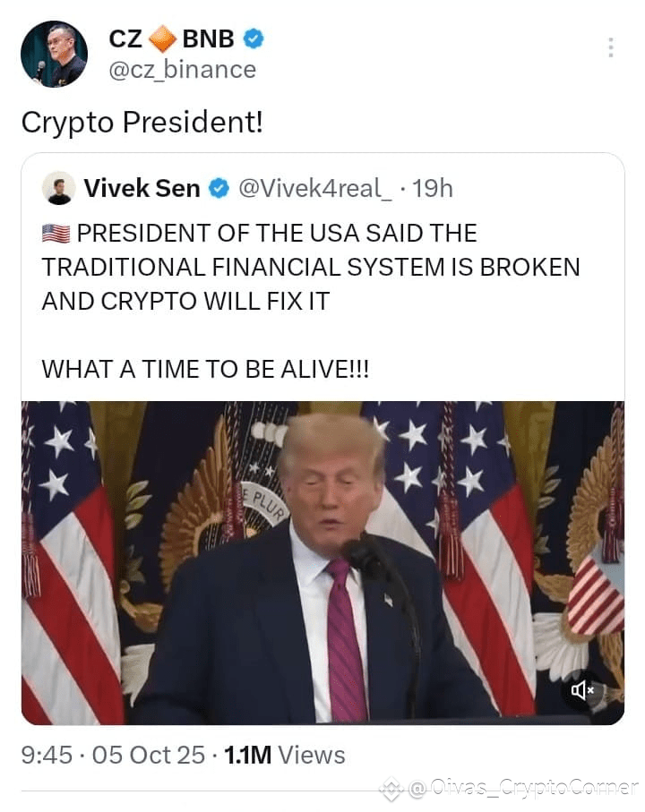The width and height of the screenshot is (645, 812).
Task: Open the @cz_binance handle
Action: click(183, 70)
